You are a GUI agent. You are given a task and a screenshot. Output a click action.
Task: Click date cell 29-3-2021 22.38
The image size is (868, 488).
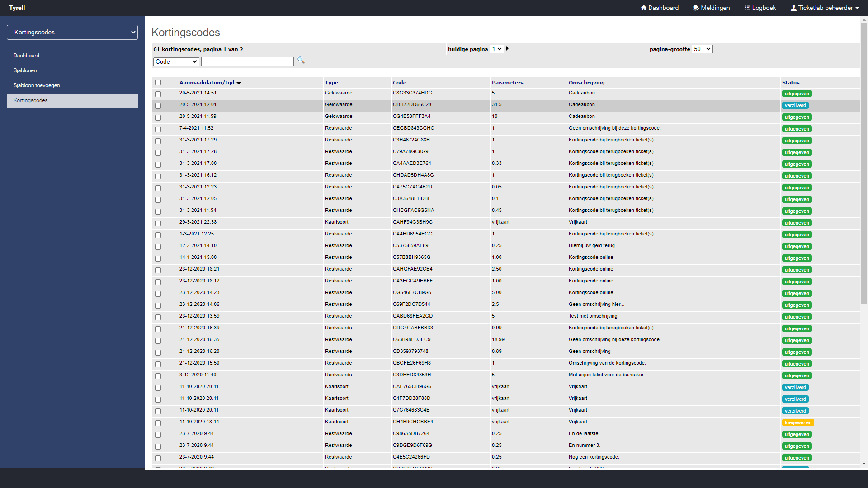point(198,222)
